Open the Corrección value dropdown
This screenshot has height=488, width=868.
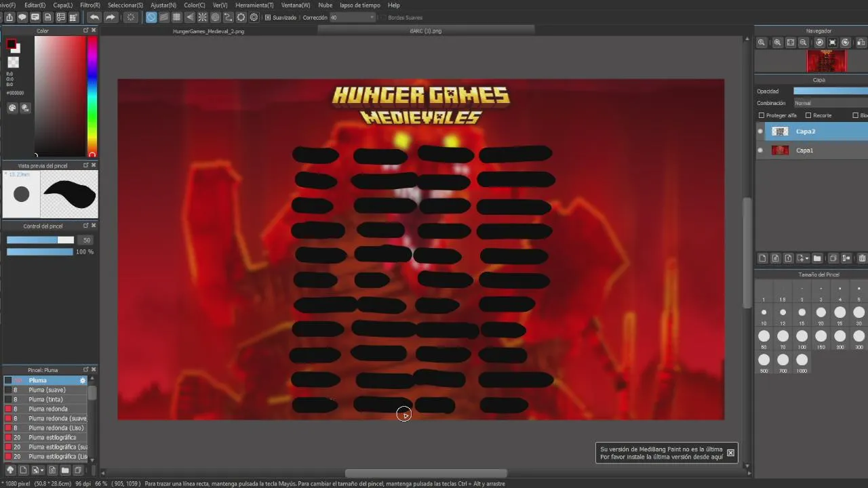(x=352, y=17)
